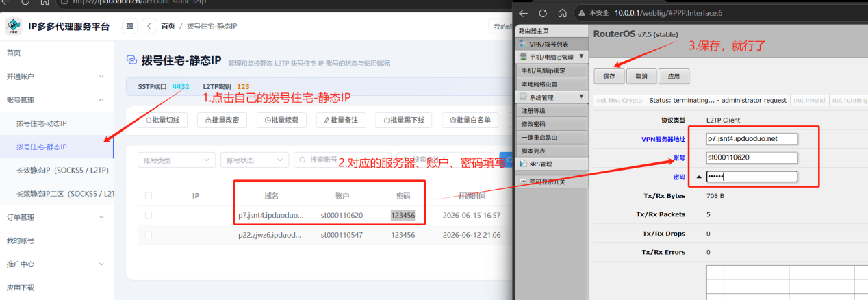Click the 手机/电脑ip管理 menu icon
Viewport: 868px width, 300px height.
(x=524, y=56)
